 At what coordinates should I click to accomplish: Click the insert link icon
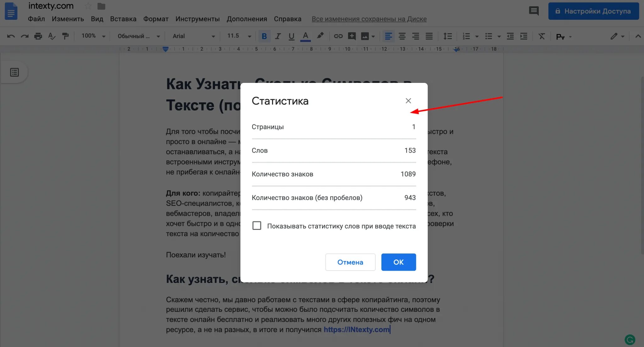click(x=338, y=36)
